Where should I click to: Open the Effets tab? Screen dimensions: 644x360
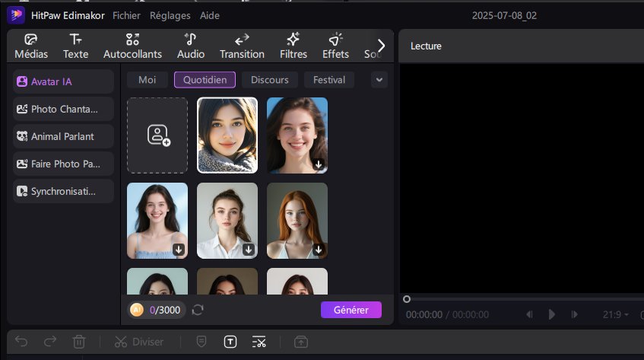[335, 46]
